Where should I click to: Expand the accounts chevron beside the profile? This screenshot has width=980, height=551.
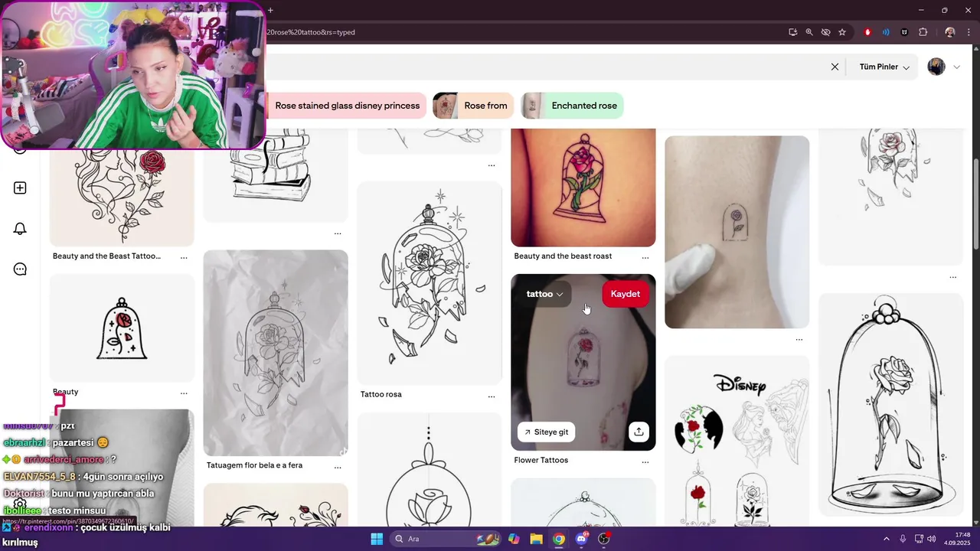(956, 67)
